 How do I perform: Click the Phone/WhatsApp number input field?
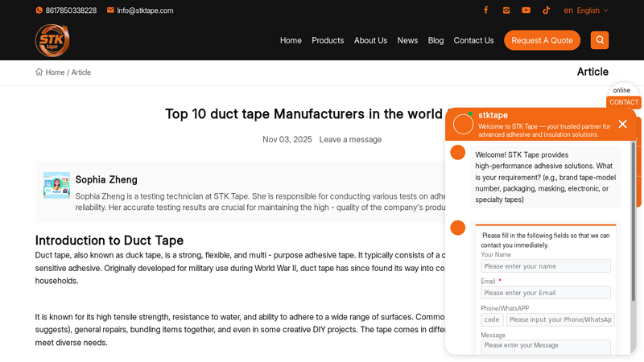coord(560,319)
